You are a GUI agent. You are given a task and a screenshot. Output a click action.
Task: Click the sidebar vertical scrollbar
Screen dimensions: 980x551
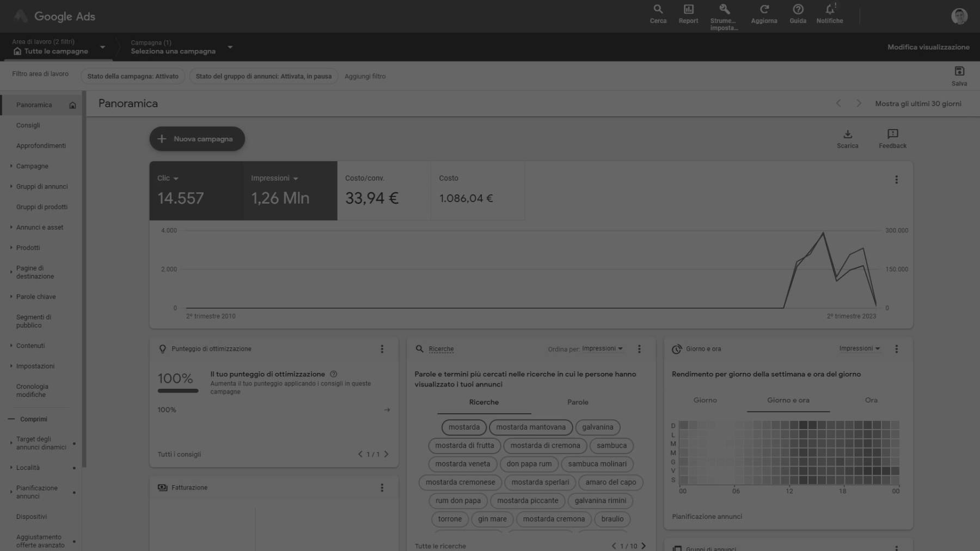(x=84, y=278)
